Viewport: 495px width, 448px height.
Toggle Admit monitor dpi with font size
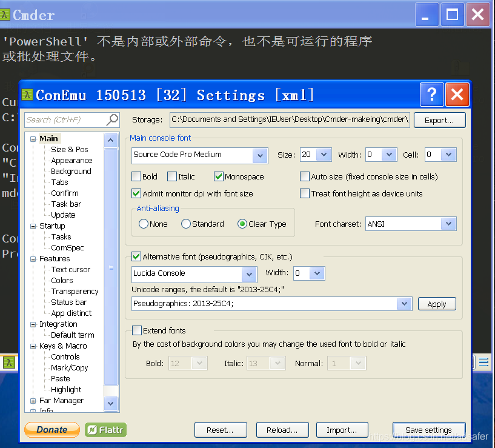click(x=136, y=193)
